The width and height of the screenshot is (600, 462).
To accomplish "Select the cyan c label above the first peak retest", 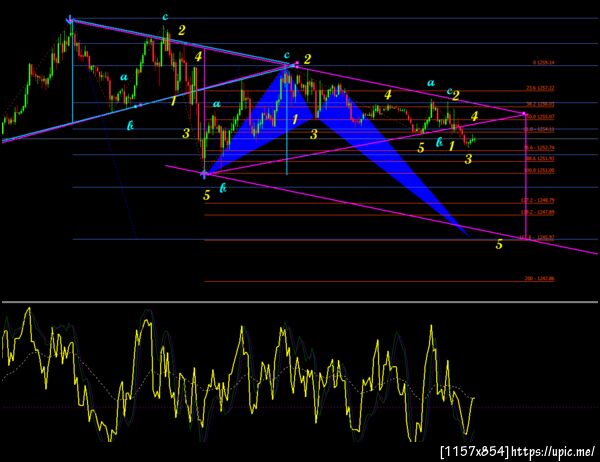I will pos(165,16).
